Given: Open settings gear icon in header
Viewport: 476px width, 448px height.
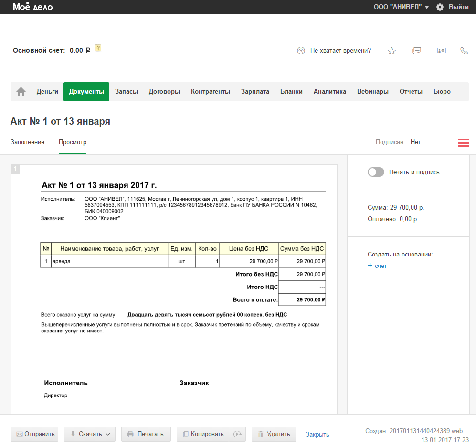Looking at the screenshot, I should point(440,7).
